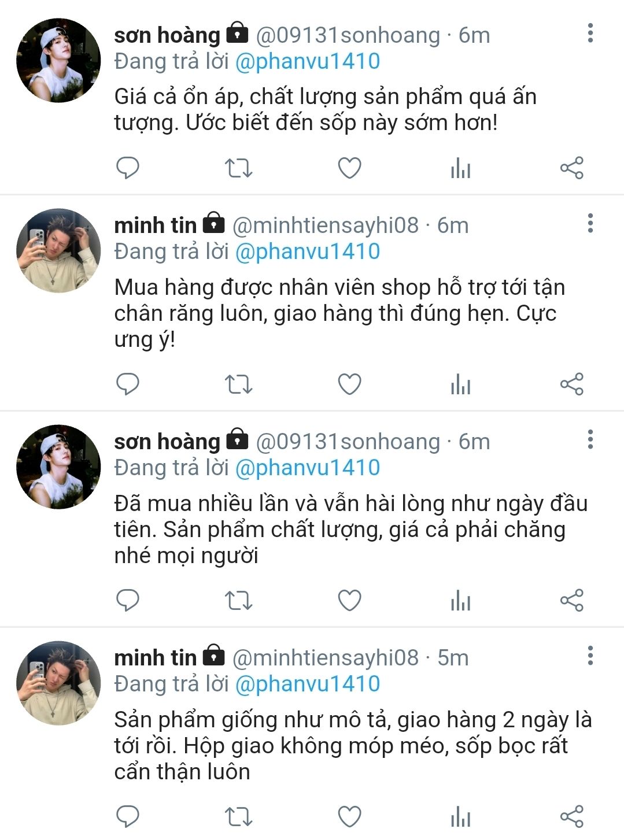
Task: Share the 'Đã mua nhiều lần' tweet
Action: click(571, 601)
